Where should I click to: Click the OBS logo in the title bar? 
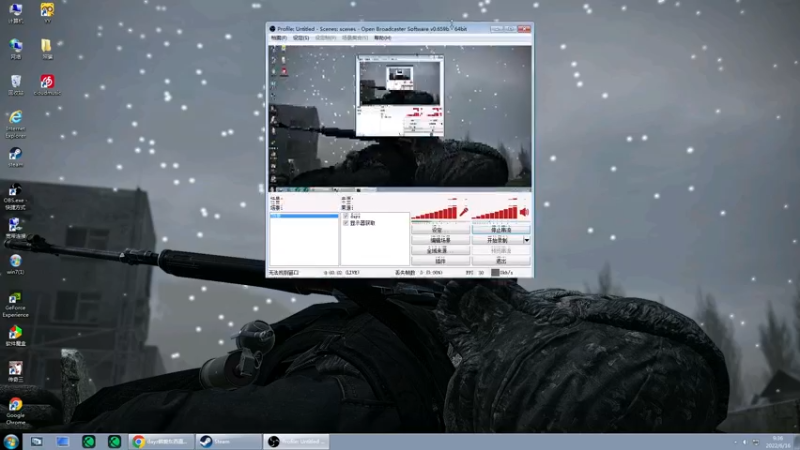pos(272,29)
